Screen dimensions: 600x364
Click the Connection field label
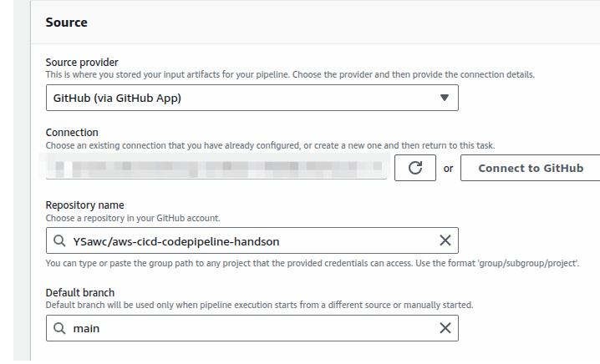72,133
